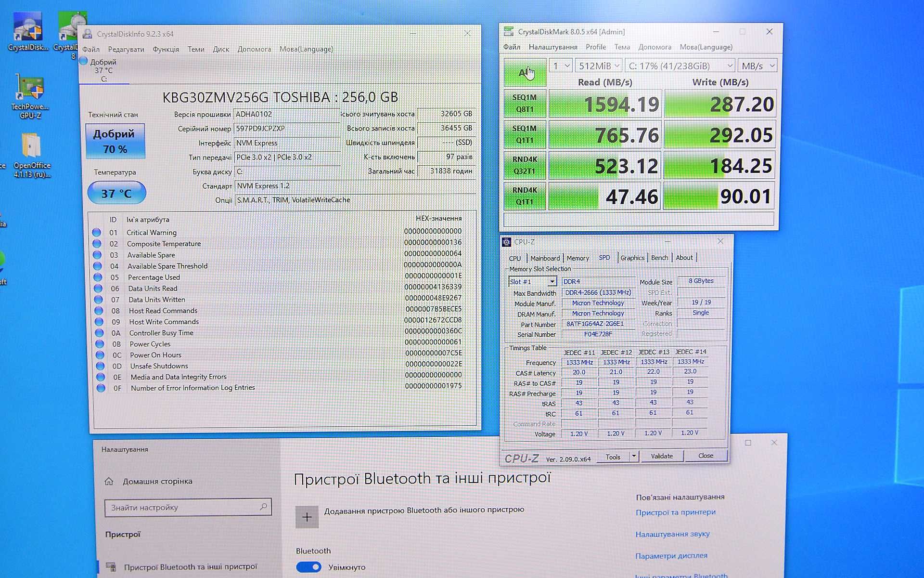Open OpenOffice 4.1.13 desktop icon
Screen dimensions: 924x578
[31, 155]
